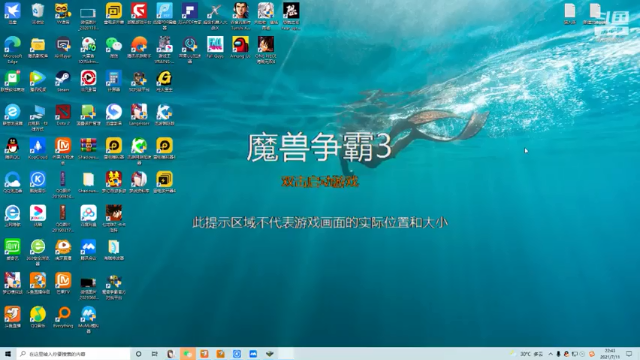Select the red G game platform icon
This screenshot has width=640, height=360.
coord(139,13)
